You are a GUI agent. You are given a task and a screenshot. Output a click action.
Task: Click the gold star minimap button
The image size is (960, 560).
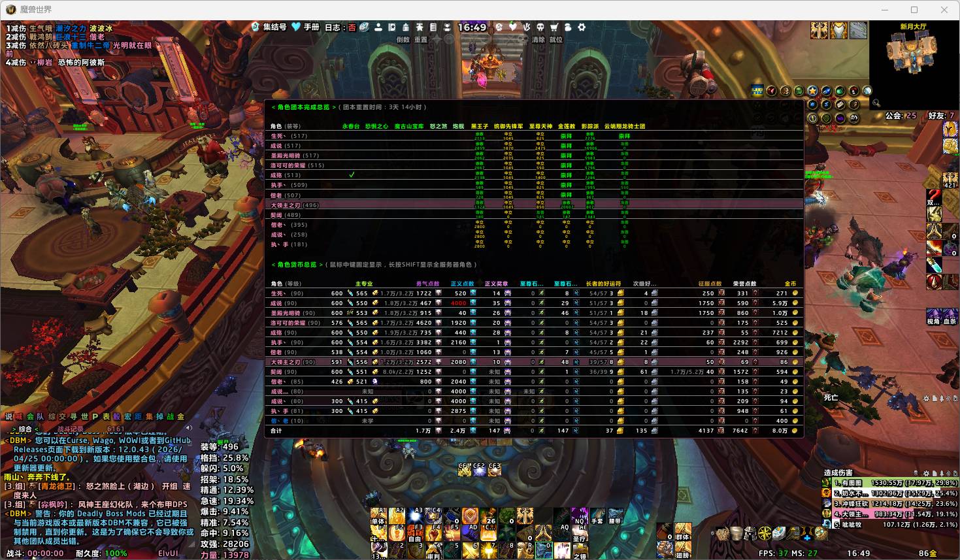pyautogui.click(x=812, y=91)
